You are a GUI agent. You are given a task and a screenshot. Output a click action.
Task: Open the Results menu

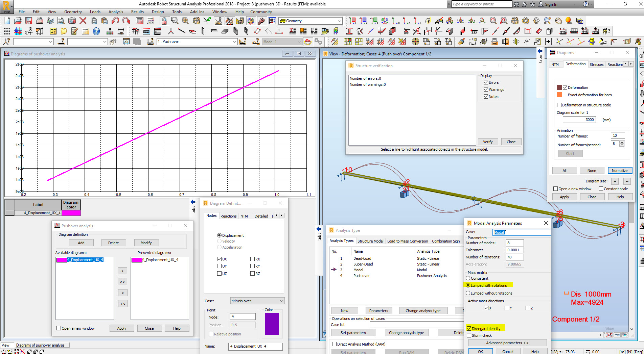coord(137,12)
